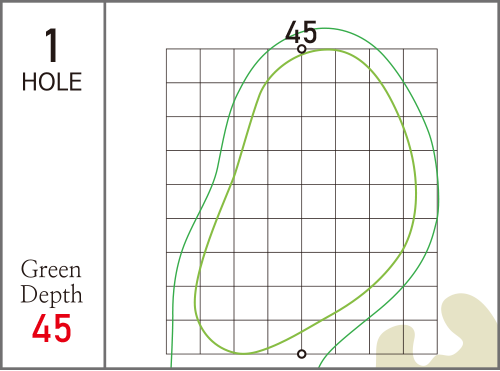This screenshot has height=371, width=500.
Task: Click the bottom tip of inner green outline
Action: pyautogui.click(x=243, y=353)
